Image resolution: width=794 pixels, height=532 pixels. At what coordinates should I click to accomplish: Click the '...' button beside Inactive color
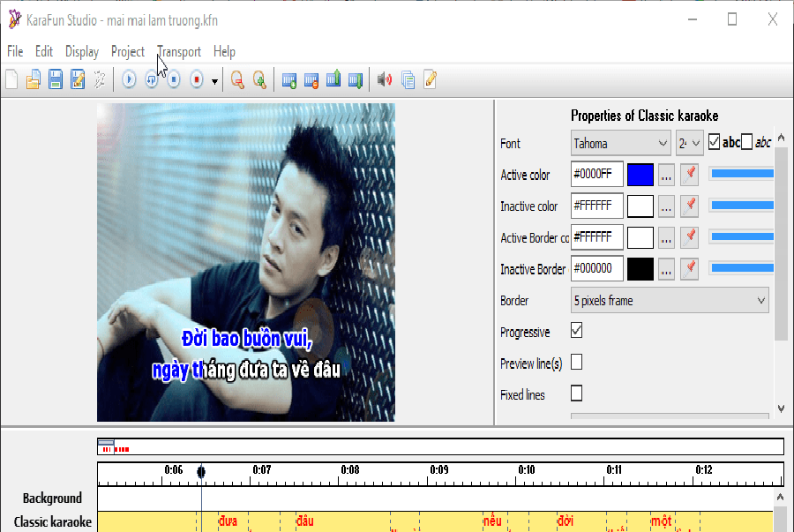pyautogui.click(x=666, y=206)
